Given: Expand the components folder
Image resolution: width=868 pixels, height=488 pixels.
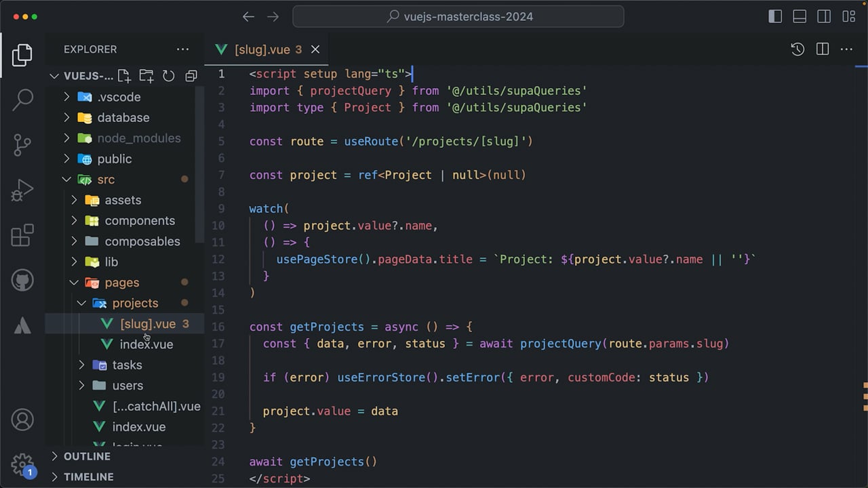Looking at the screenshot, I should pyautogui.click(x=74, y=221).
